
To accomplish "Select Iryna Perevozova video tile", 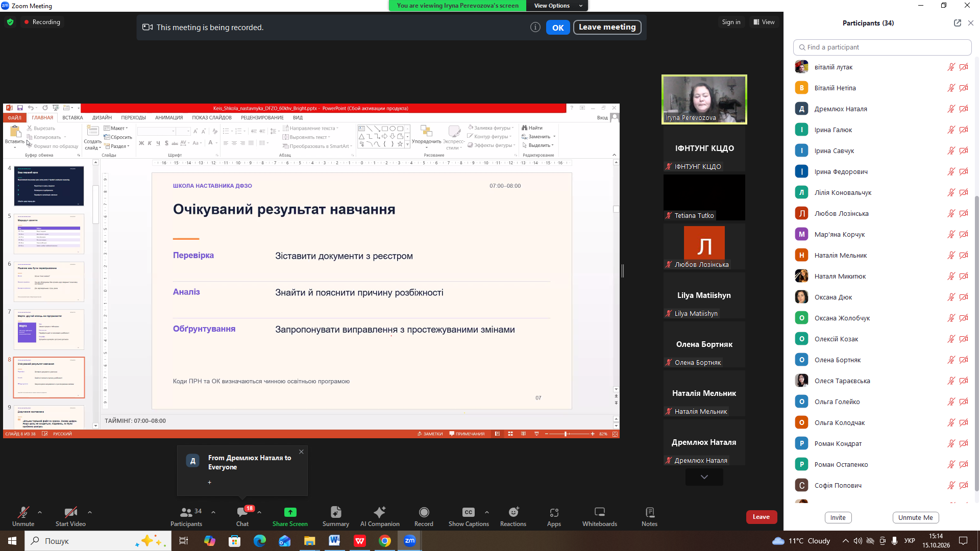I will 704,99.
